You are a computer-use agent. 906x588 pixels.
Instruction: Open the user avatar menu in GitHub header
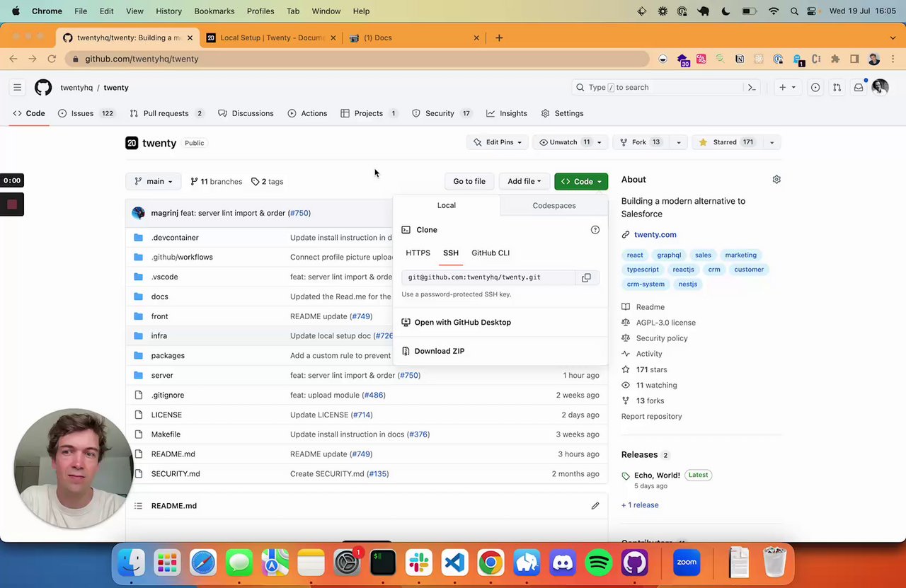880,86
